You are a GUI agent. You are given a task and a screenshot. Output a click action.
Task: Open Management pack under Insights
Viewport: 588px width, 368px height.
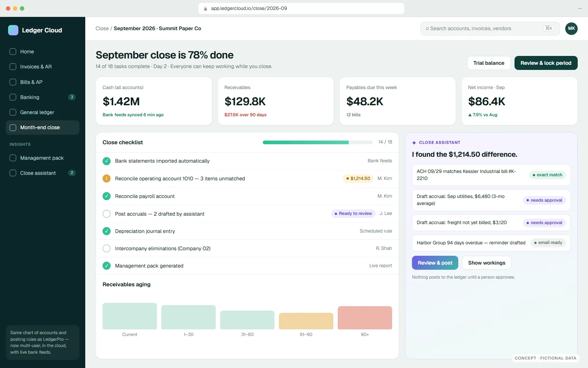43,158
